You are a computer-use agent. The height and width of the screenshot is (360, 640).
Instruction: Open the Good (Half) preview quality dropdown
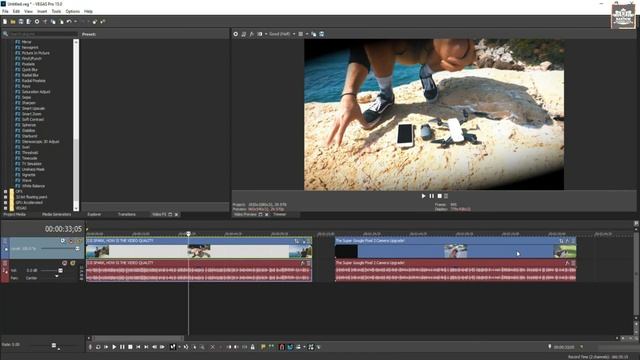pos(282,34)
